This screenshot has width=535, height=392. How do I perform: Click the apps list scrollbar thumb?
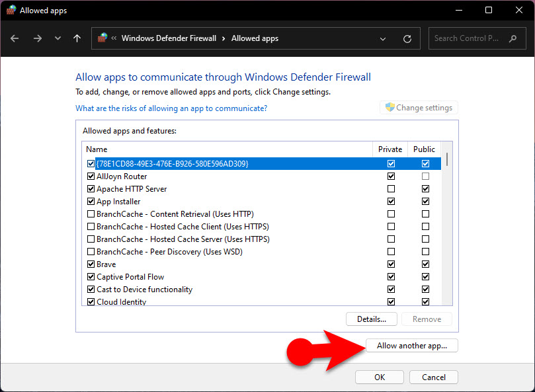click(x=446, y=159)
